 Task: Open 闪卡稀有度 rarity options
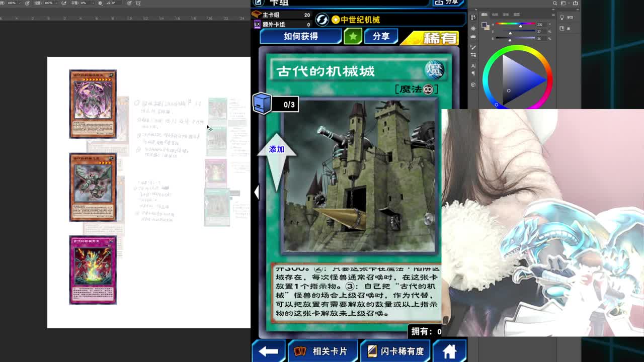395,351
